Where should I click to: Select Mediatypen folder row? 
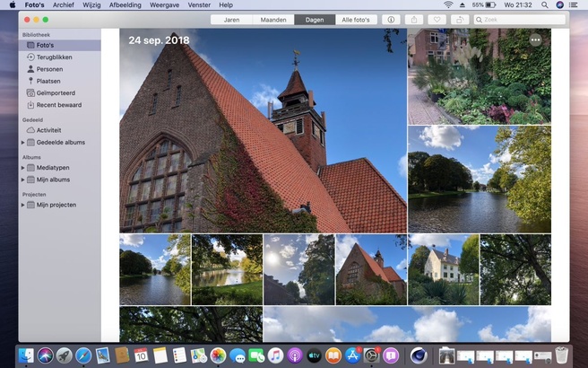pyautogui.click(x=60, y=168)
